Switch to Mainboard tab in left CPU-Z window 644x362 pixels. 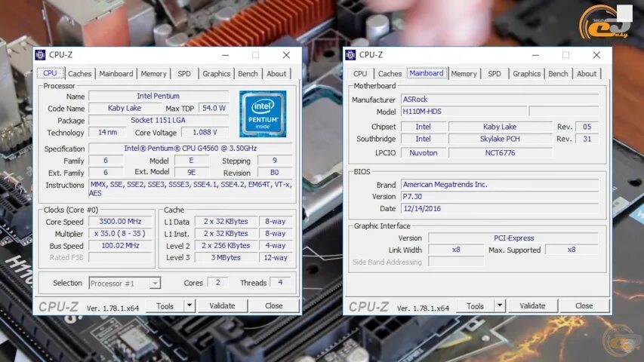(116, 73)
